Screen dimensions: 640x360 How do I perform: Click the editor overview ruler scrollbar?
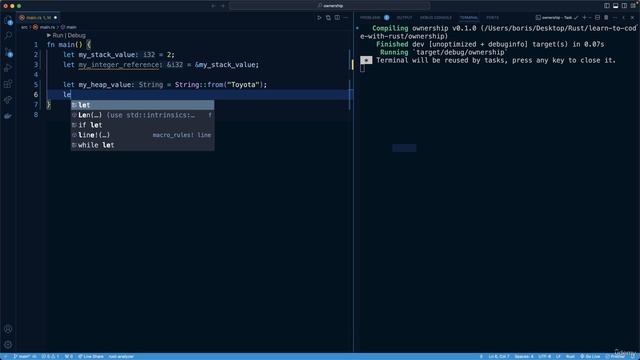click(351, 192)
